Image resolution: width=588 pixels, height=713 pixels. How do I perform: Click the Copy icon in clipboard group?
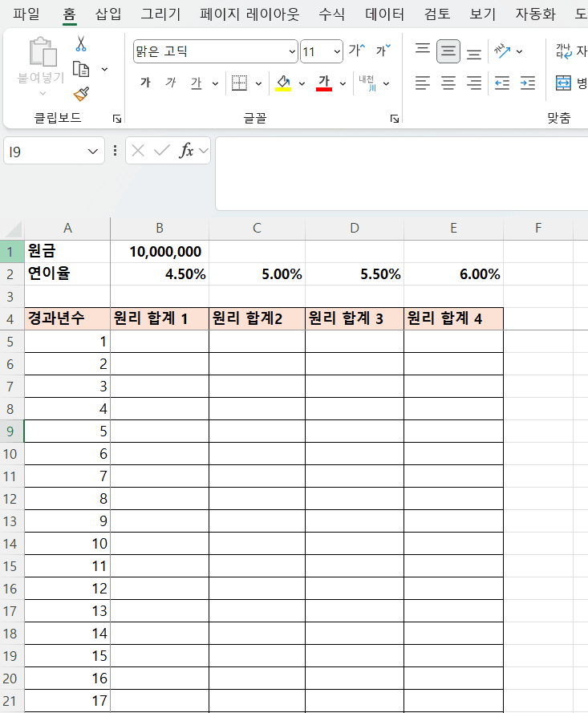[x=81, y=69]
